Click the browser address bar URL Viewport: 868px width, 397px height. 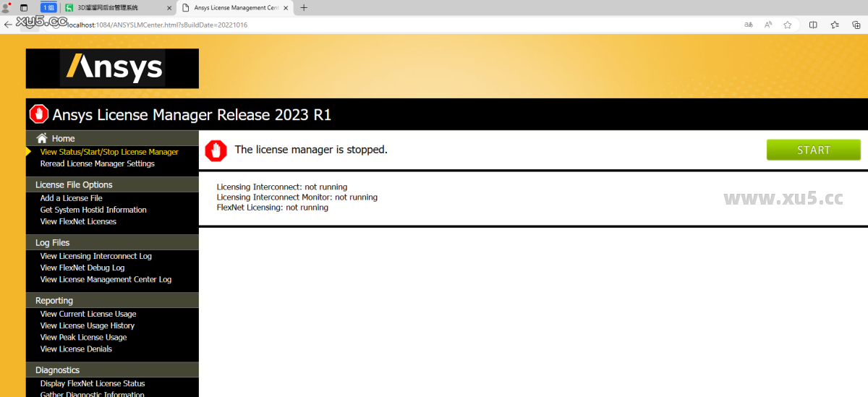click(157, 25)
